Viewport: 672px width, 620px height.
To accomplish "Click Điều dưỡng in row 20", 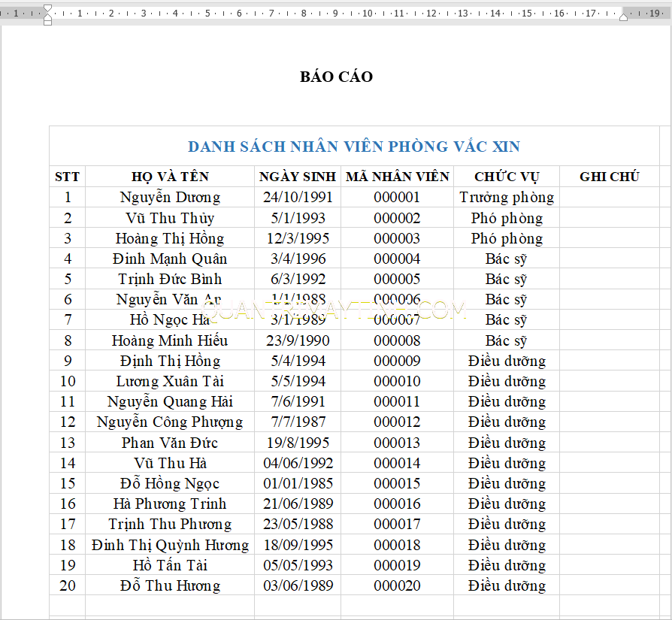I will click(507, 585).
